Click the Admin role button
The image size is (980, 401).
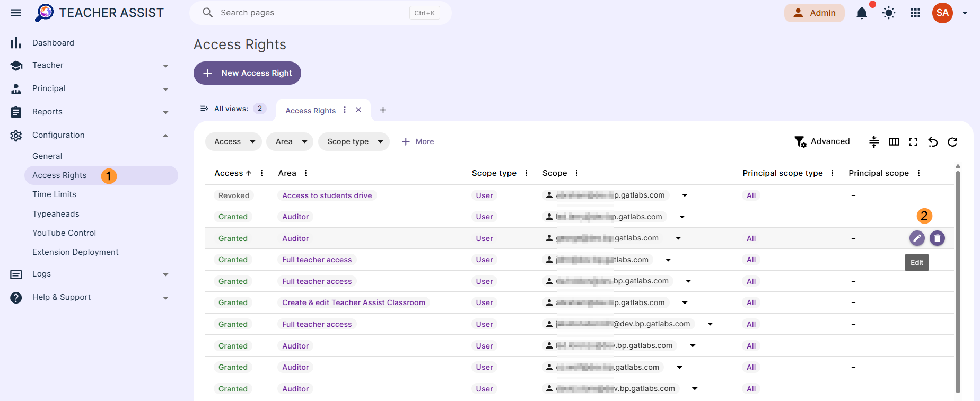pyautogui.click(x=814, y=13)
